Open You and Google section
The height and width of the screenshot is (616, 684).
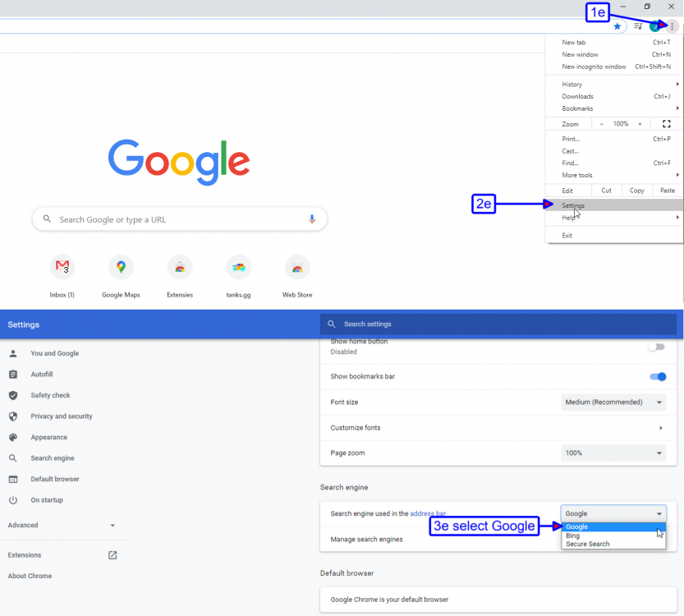click(x=54, y=353)
